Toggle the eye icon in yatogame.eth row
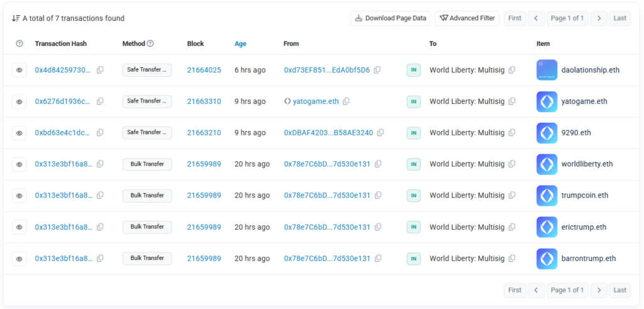The height and width of the screenshot is (309, 644). coord(19,101)
